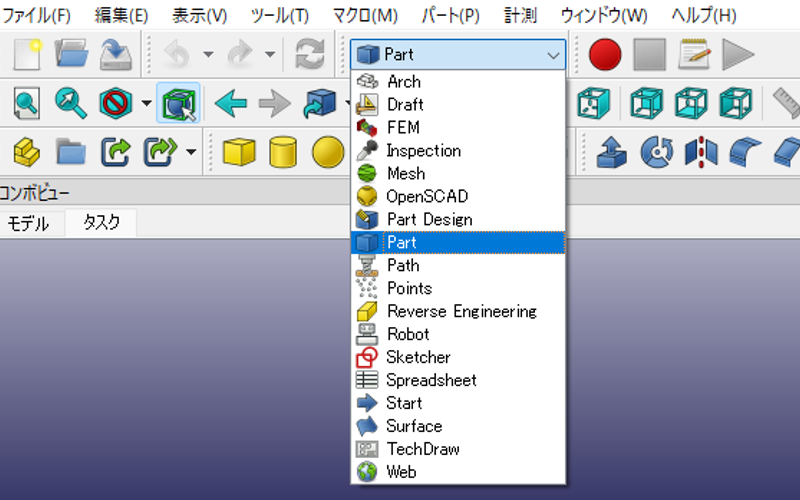Click the Extrude shape icon
The height and width of the screenshot is (500, 800).
pyautogui.click(x=612, y=152)
